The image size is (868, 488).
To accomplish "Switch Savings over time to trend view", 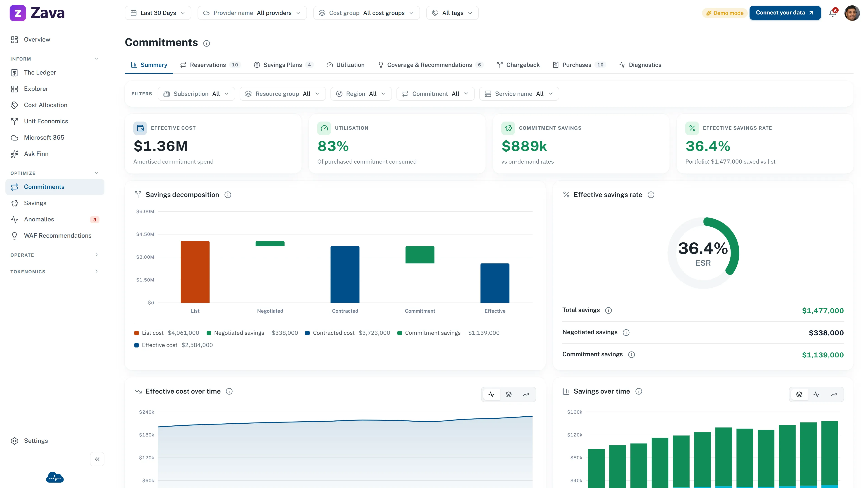I will [x=834, y=394].
